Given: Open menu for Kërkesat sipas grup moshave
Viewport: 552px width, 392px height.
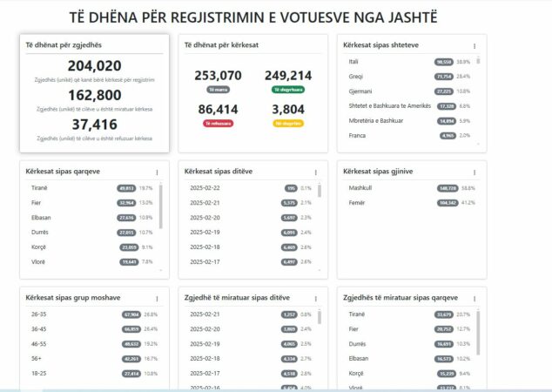Looking at the screenshot, I should [x=157, y=299].
